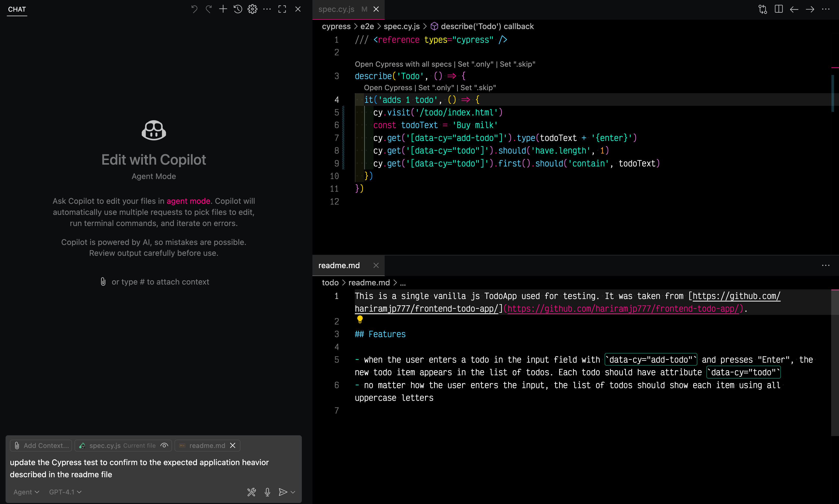Close the readme.md editor tab
The width and height of the screenshot is (839, 504).
click(376, 265)
